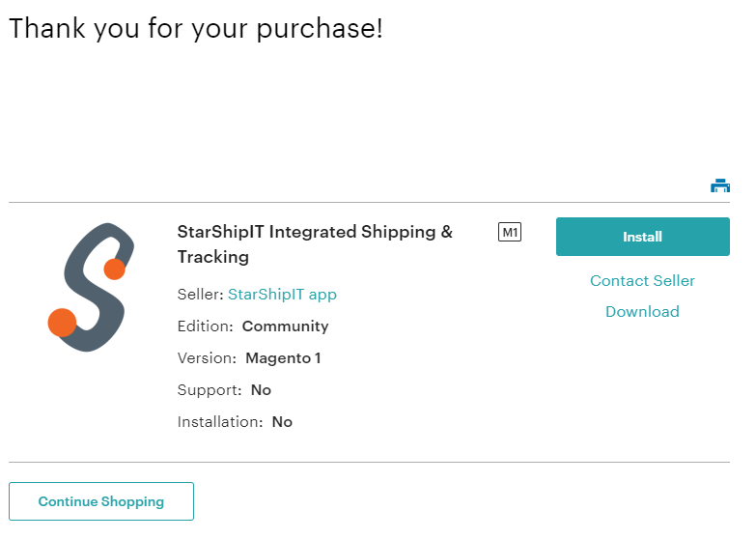Open the Contact Seller link
This screenshot has height=539, width=756.
tap(643, 280)
